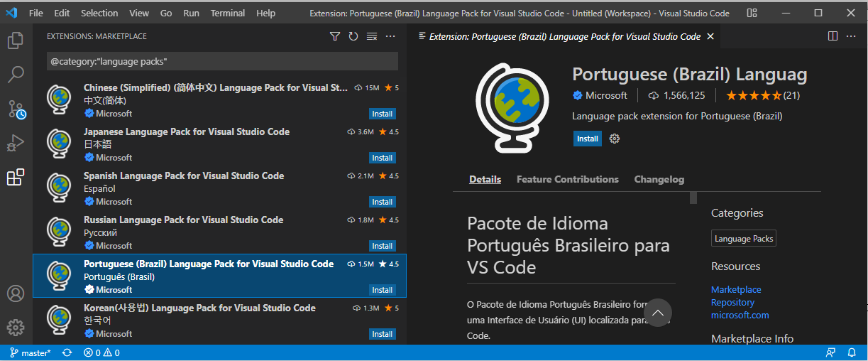Click the scroll-to-top arrow button
Screen dimensions: 868x361
click(658, 313)
